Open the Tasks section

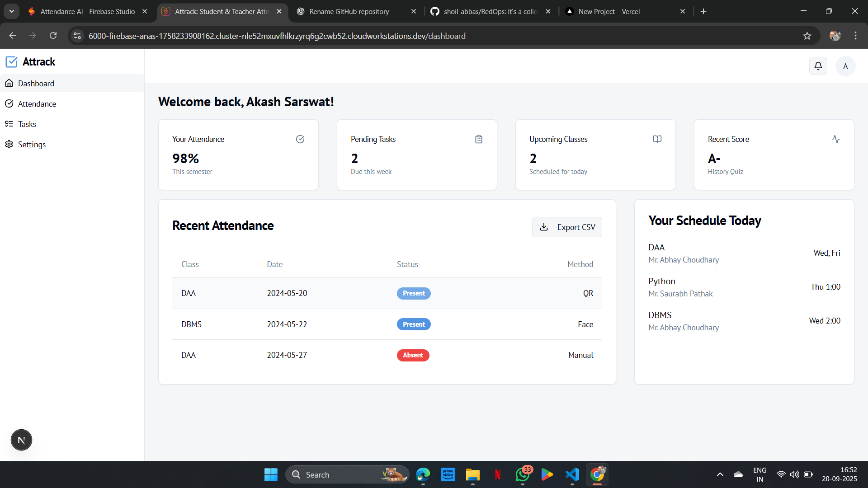click(27, 124)
